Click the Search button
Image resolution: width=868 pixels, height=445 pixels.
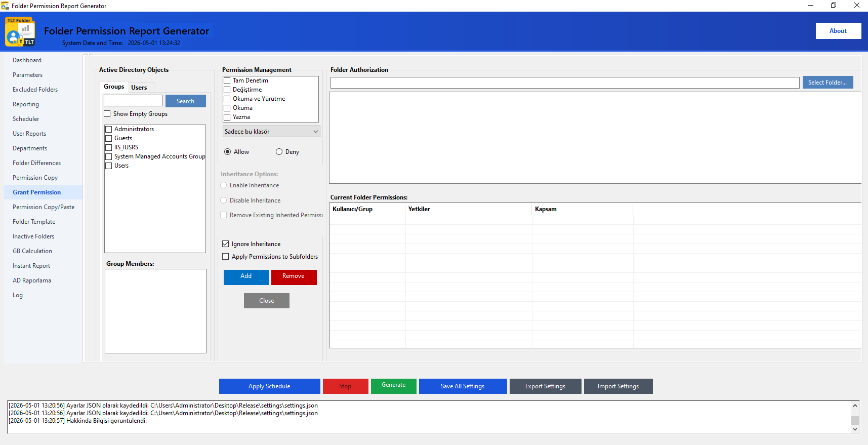click(185, 101)
